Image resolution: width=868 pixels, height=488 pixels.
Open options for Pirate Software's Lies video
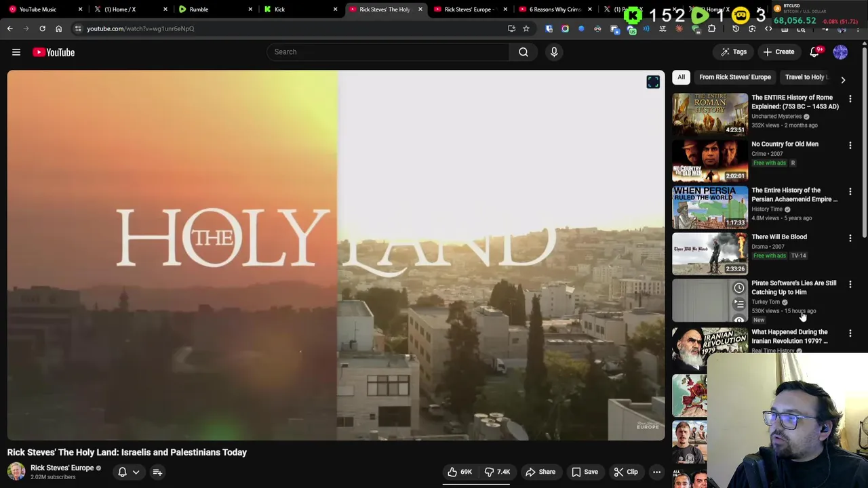pyautogui.click(x=850, y=284)
